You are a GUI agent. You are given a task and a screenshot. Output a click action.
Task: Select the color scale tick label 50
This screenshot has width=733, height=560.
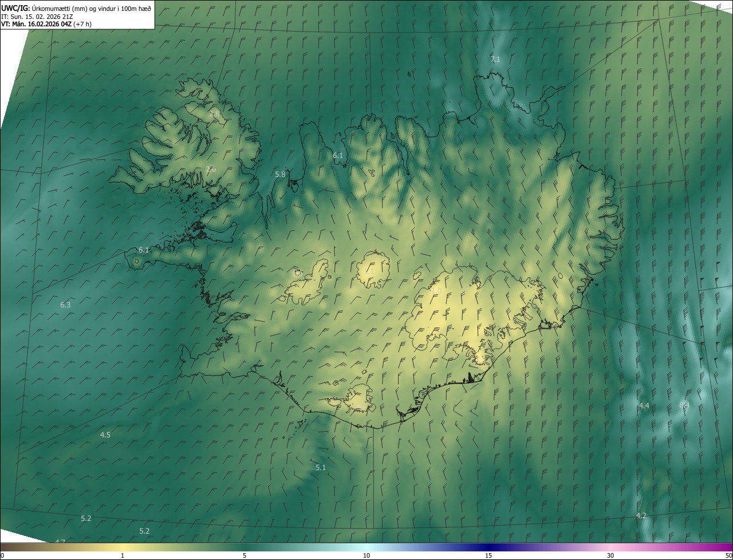point(729,556)
